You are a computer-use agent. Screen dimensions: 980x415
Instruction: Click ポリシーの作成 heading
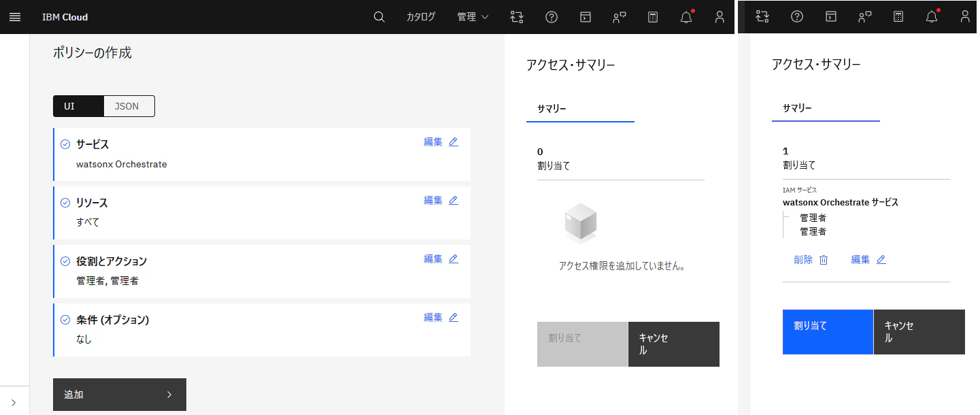click(92, 52)
